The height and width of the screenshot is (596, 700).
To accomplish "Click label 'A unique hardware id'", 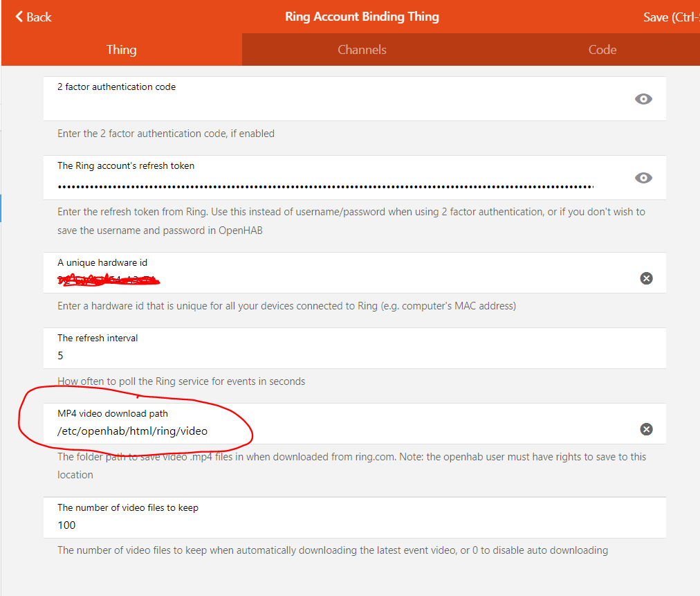I will click(x=102, y=263).
